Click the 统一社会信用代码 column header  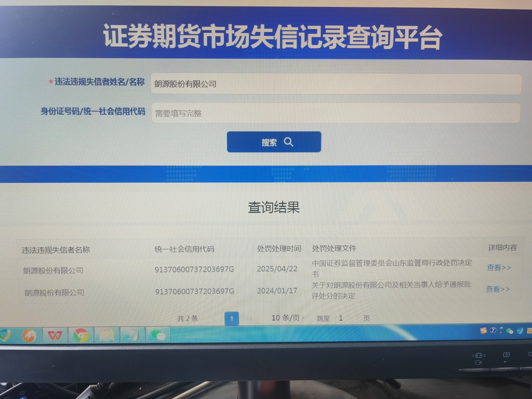[x=184, y=249]
